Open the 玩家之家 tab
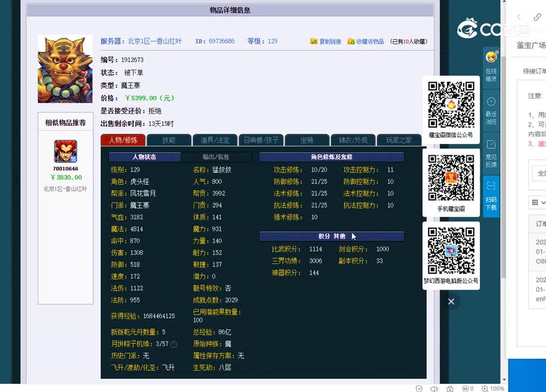The image size is (546, 392). point(399,140)
